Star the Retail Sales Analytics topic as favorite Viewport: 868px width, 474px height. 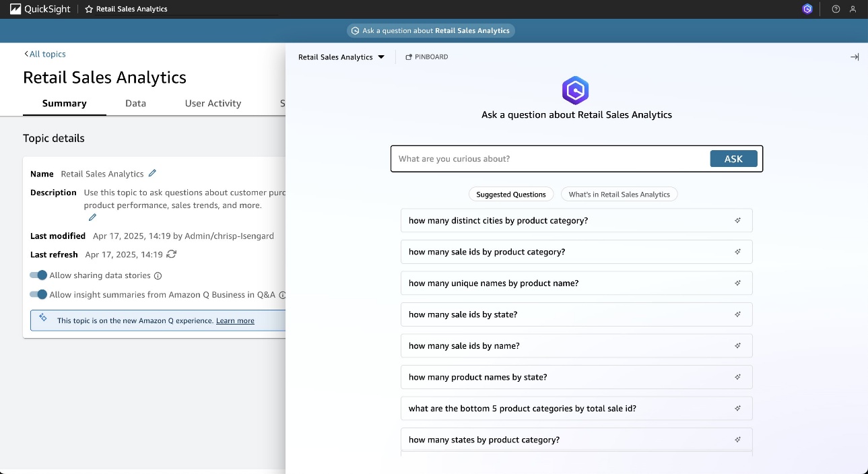coord(89,9)
